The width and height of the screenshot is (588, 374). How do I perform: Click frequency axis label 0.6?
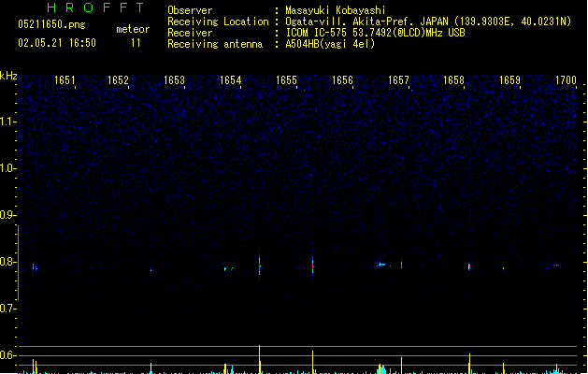(7, 355)
